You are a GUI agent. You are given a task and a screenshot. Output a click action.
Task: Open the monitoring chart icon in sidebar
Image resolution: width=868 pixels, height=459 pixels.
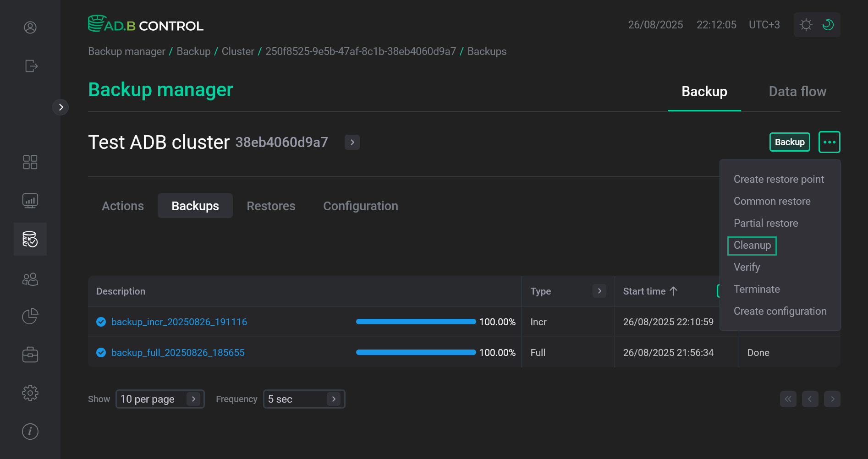30,201
